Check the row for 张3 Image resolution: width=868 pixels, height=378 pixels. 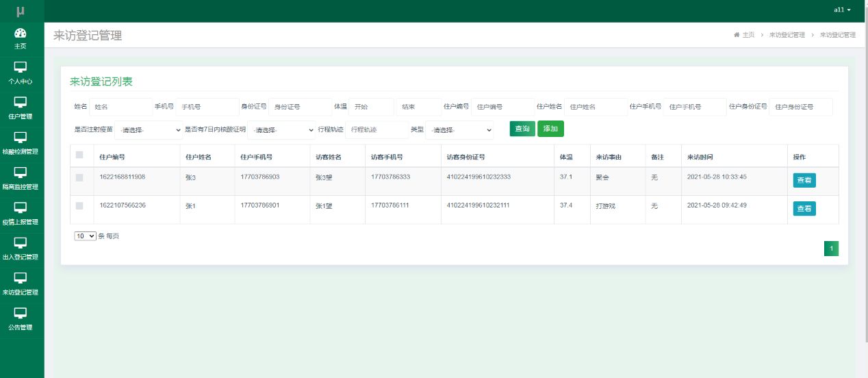click(79, 177)
